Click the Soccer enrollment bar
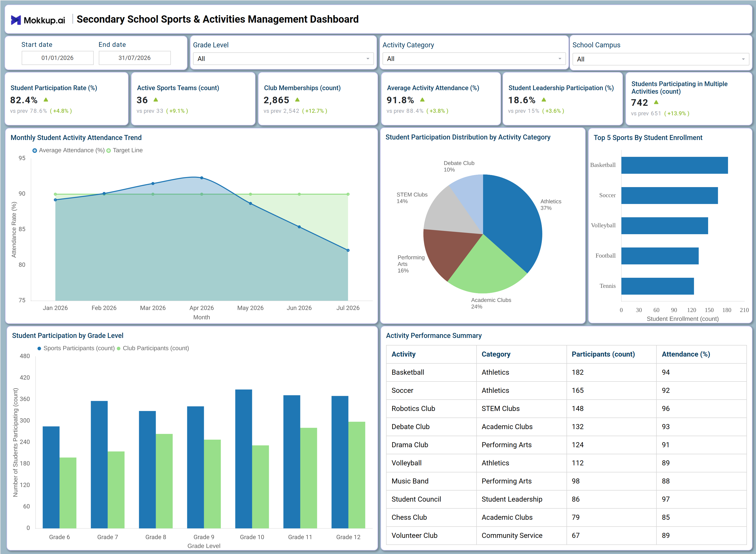Image resolution: width=756 pixels, height=554 pixels. (x=669, y=195)
